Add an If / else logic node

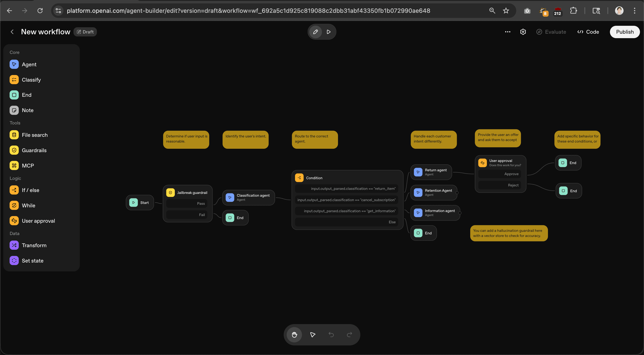click(30, 190)
